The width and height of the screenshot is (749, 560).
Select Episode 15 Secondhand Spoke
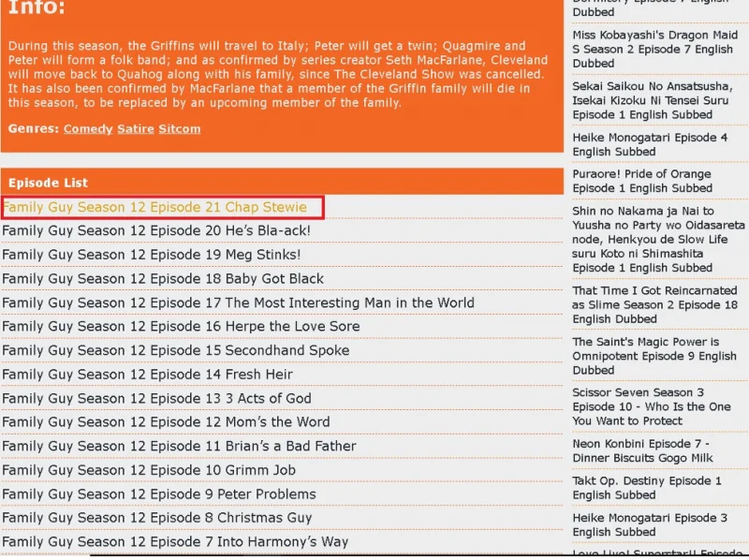click(176, 350)
